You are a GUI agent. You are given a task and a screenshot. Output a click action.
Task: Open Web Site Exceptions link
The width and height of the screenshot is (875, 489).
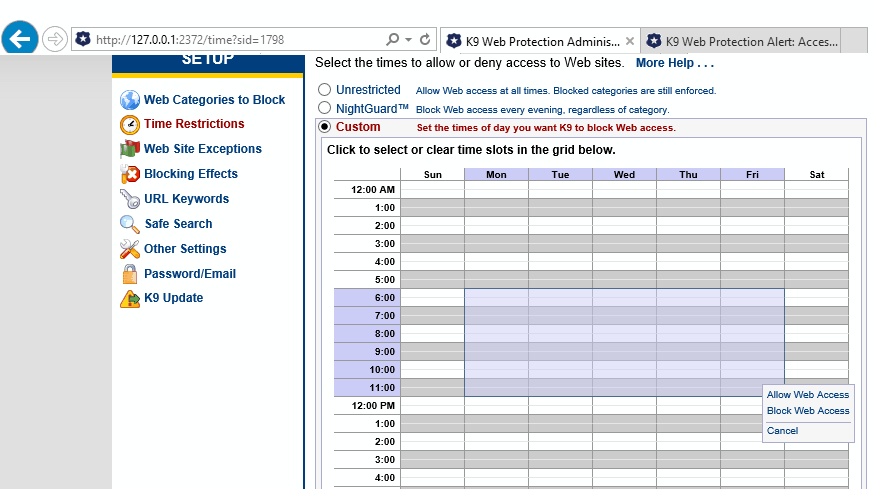click(x=203, y=148)
